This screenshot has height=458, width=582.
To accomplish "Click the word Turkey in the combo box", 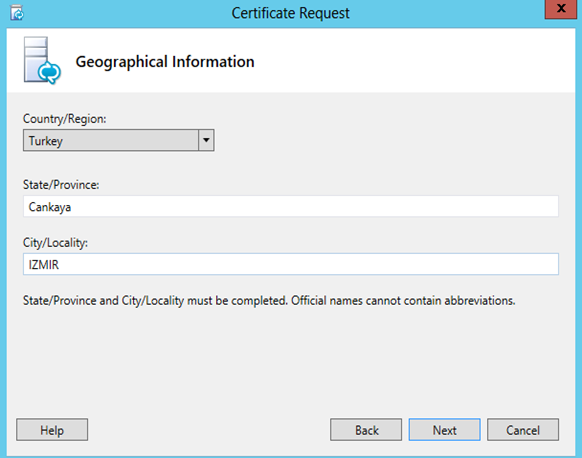I will pyautogui.click(x=46, y=141).
